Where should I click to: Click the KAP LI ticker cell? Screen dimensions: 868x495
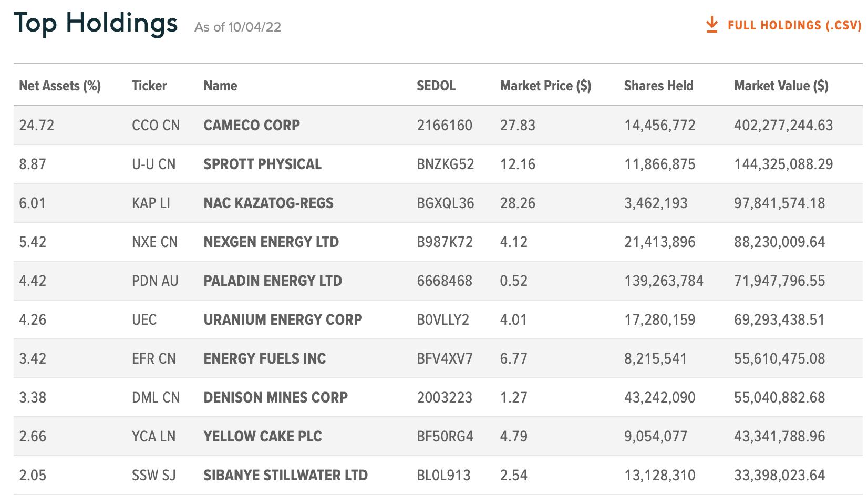[x=151, y=203]
